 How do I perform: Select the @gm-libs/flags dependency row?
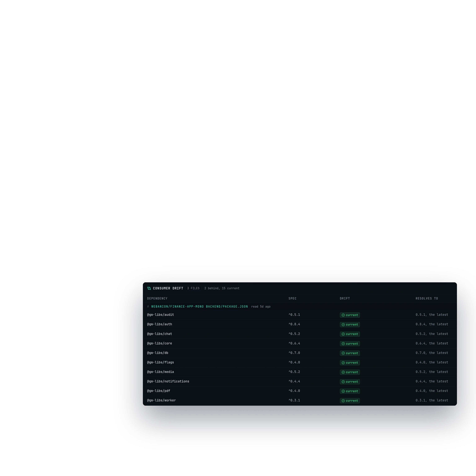[x=300, y=362]
